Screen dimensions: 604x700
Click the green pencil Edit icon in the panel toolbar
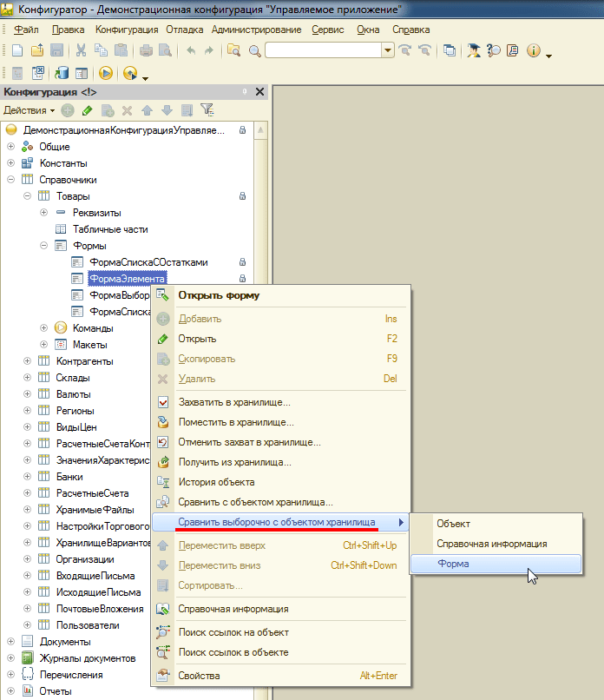88,109
